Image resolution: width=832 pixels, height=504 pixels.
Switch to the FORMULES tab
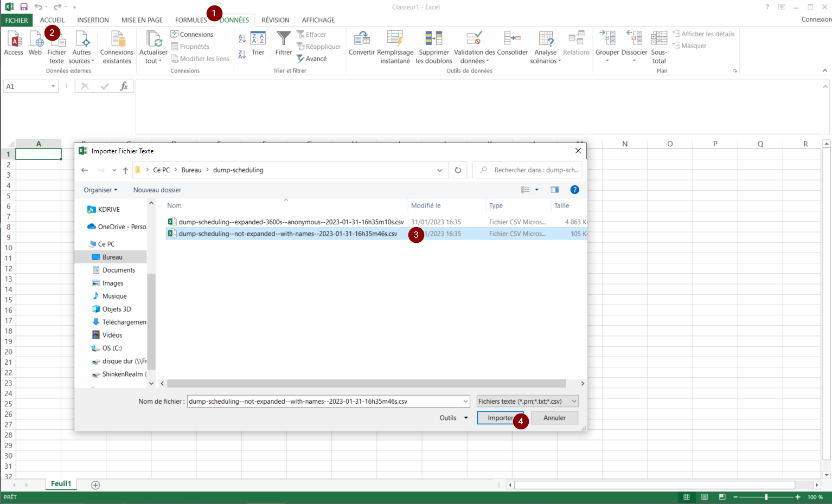click(191, 20)
